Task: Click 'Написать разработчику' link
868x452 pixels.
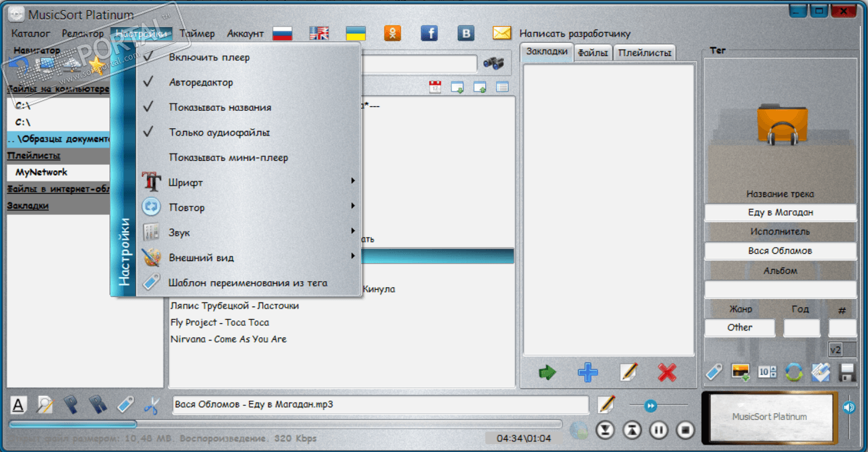Action: tap(575, 33)
